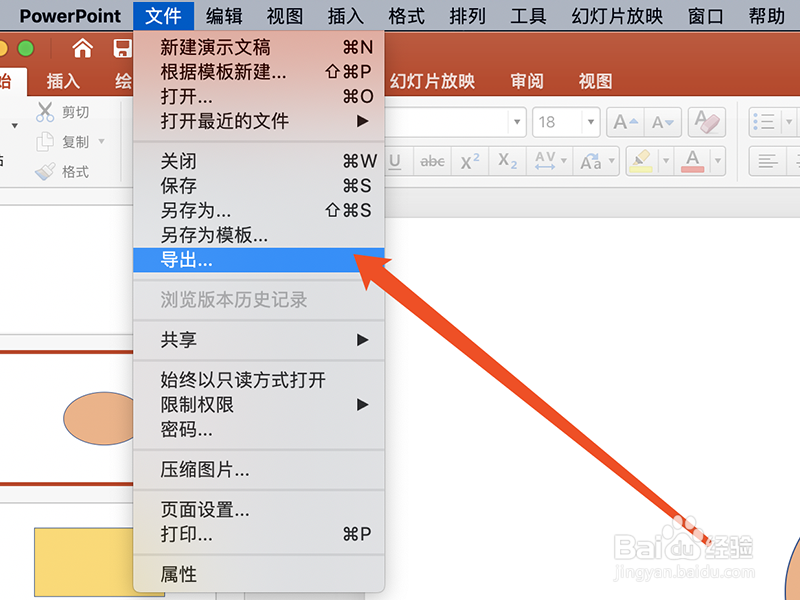Switch to the 审阅 ribbon tab

click(x=527, y=82)
